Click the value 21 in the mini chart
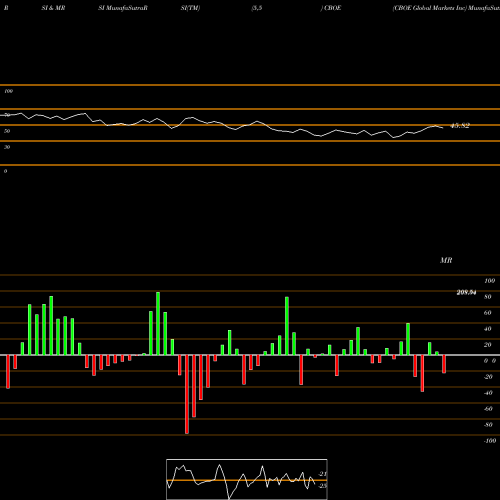Image resolution: width=500 pixels, height=500 pixels. pyautogui.click(x=323, y=474)
